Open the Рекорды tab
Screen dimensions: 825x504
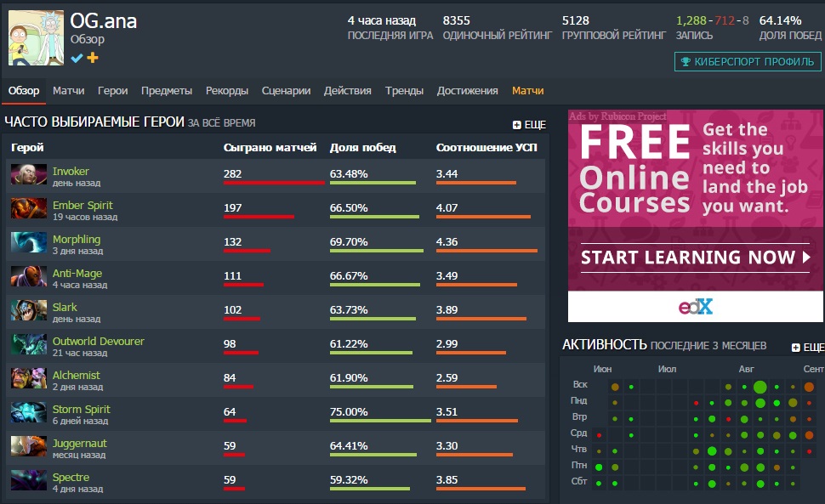tap(227, 90)
